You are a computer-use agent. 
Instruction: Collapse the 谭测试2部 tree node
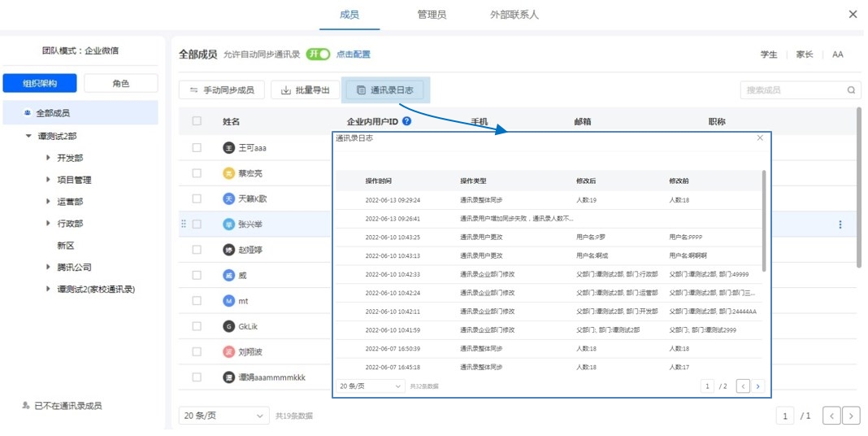pyautogui.click(x=29, y=136)
